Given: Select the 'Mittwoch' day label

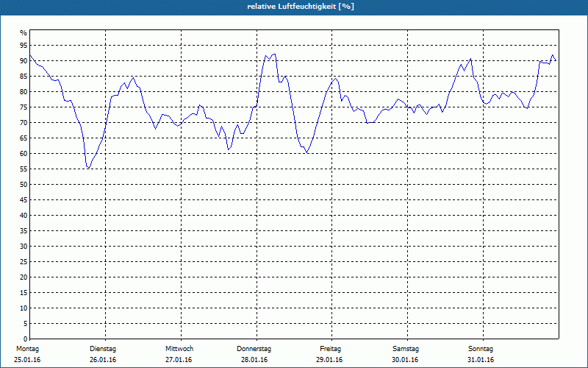Looking at the screenshot, I should [179, 349].
